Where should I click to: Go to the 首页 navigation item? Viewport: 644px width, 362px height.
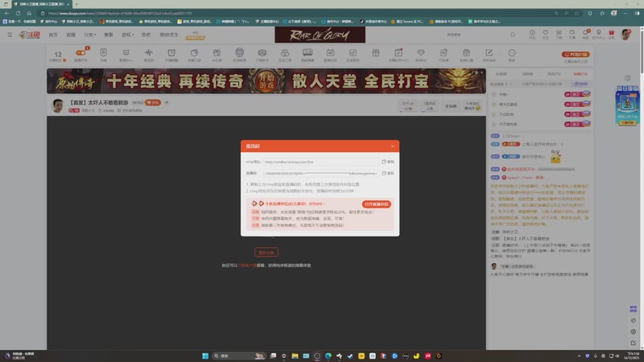pos(53,35)
